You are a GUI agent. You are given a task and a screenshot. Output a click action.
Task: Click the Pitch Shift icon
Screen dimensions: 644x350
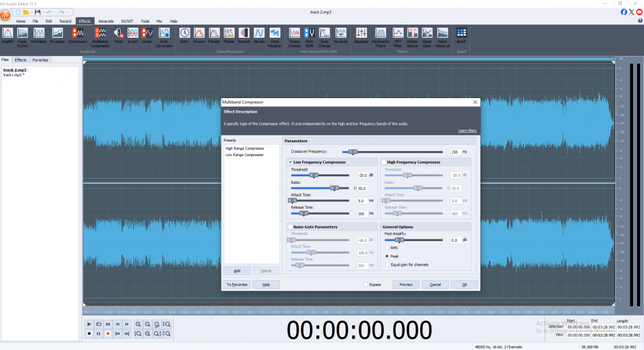click(x=309, y=34)
